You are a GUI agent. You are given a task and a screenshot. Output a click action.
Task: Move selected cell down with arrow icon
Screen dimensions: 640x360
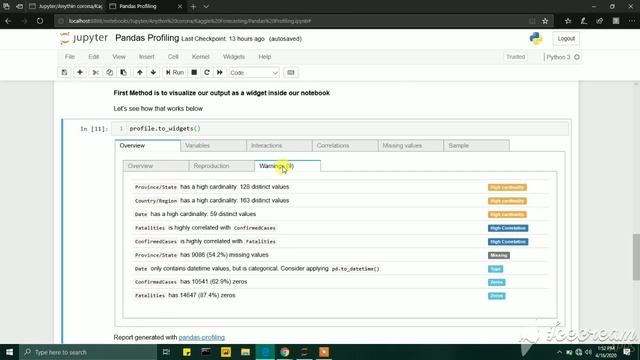tap(153, 73)
